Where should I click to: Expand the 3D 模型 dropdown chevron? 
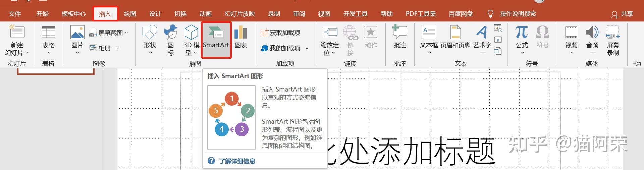pyautogui.click(x=195, y=53)
